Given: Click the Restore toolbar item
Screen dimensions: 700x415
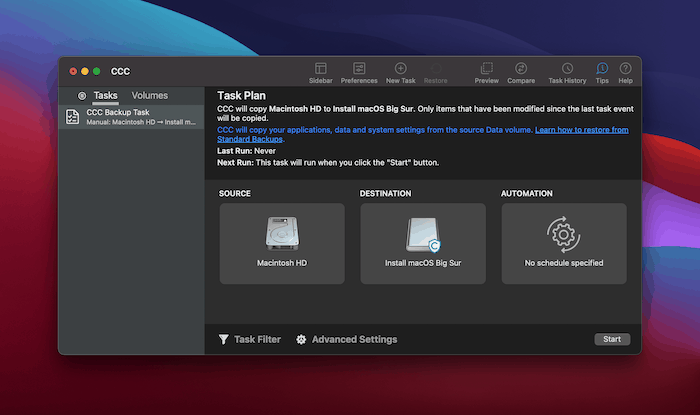Looking at the screenshot, I should pos(436,68).
